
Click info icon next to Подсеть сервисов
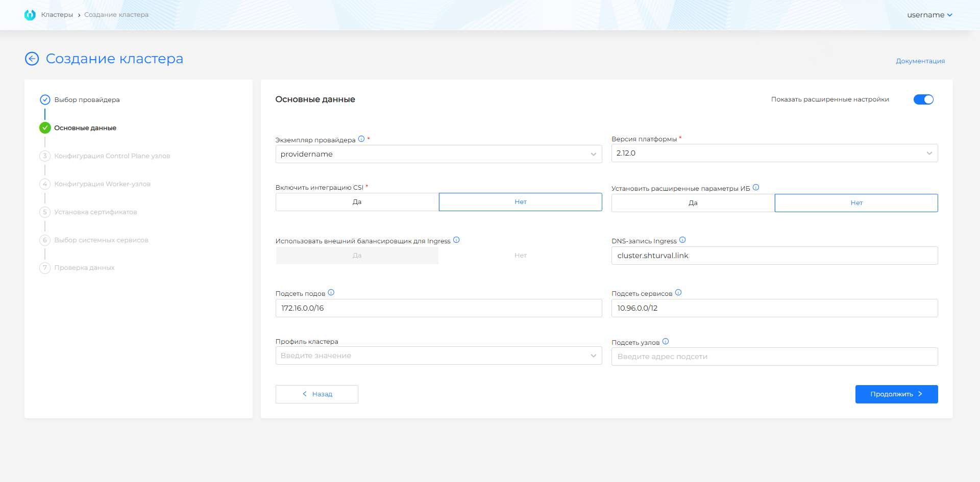678,292
